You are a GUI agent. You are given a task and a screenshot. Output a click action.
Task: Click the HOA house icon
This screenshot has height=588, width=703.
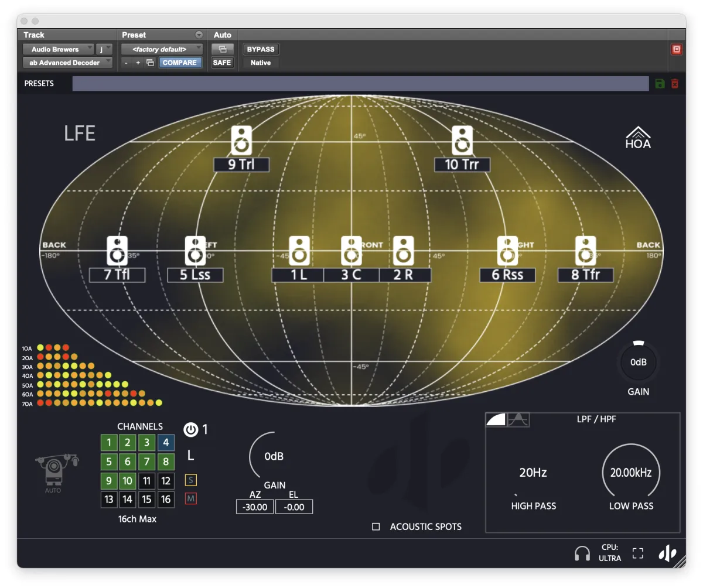tap(638, 137)
